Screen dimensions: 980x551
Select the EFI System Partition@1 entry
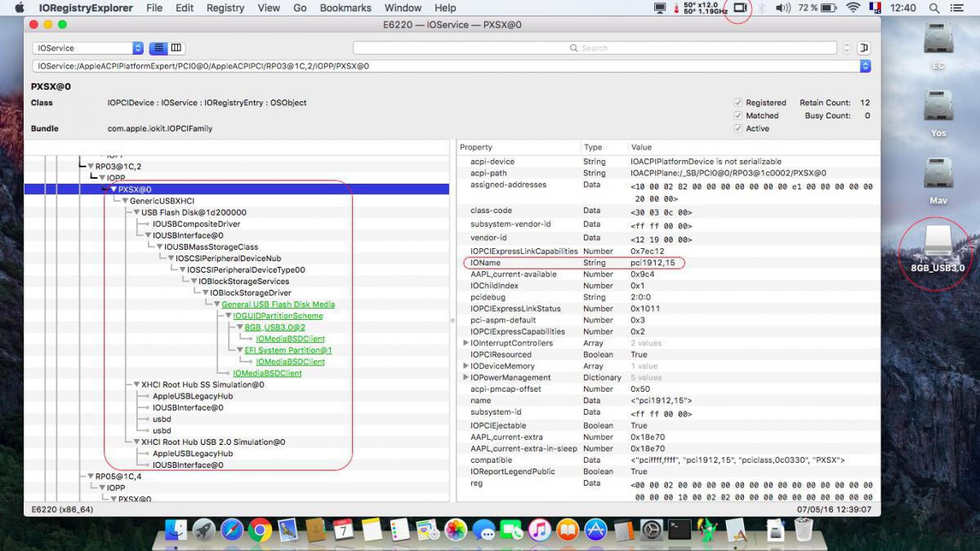(x=288, y=350)
